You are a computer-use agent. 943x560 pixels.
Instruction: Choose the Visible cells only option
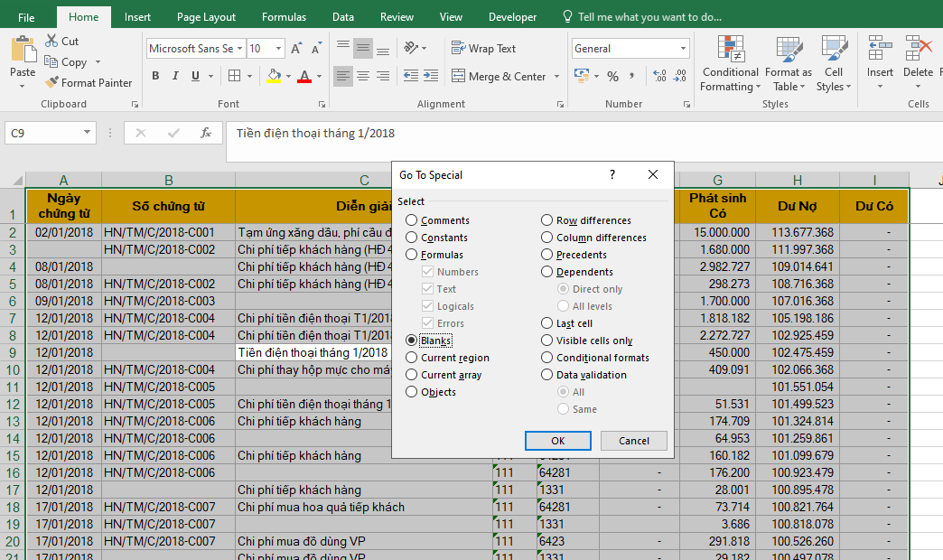coord(547,341)
